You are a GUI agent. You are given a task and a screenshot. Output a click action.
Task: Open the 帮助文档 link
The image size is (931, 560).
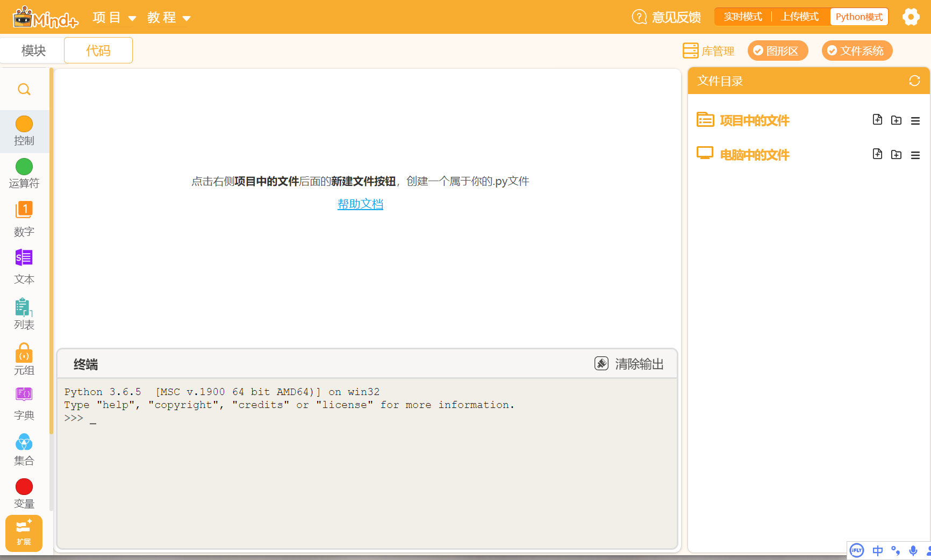tap(360, 204)
